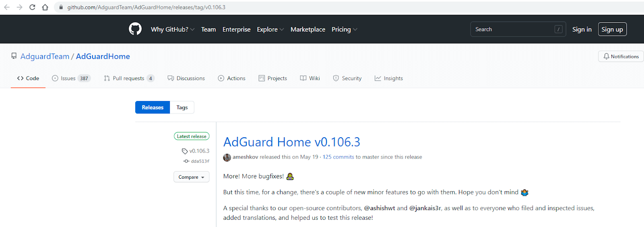
Task: Expand the Explore dropdown menu
Action: (270, 29)
